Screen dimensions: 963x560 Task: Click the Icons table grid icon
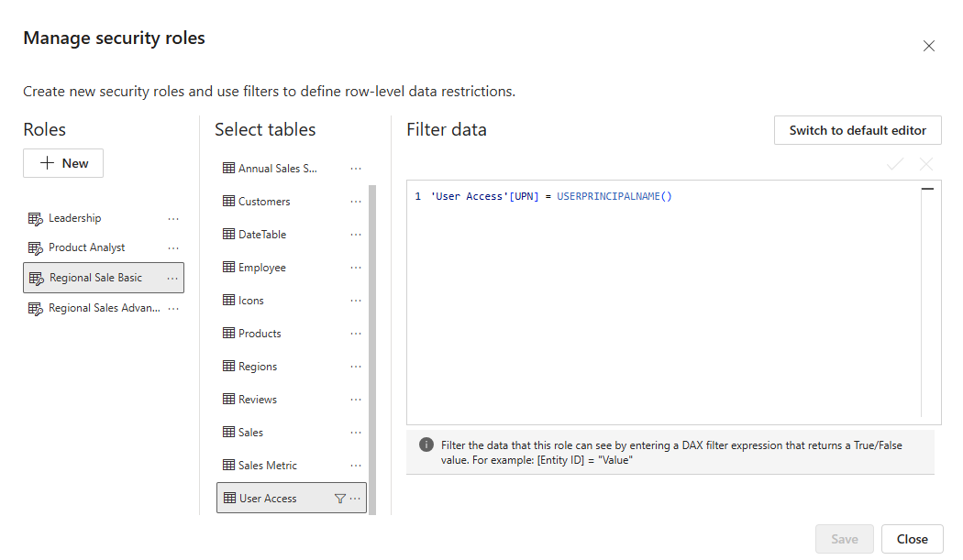click(x=228, y=300)
